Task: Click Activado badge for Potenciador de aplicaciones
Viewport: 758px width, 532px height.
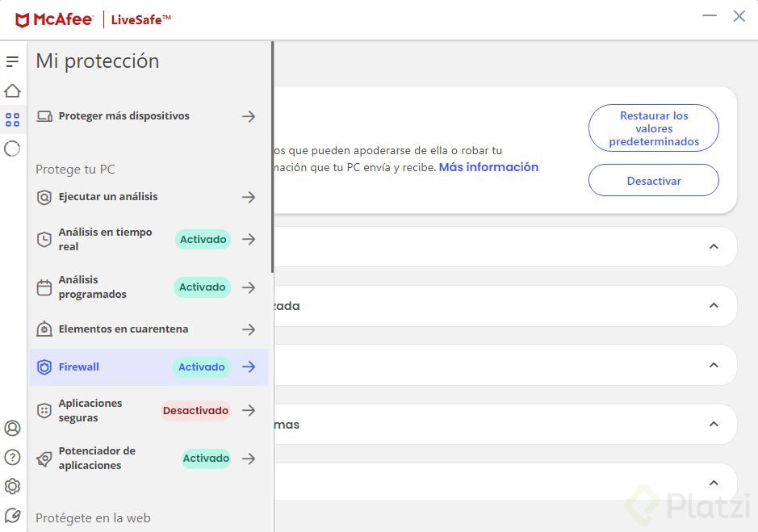Action: [x=206, y=459]
